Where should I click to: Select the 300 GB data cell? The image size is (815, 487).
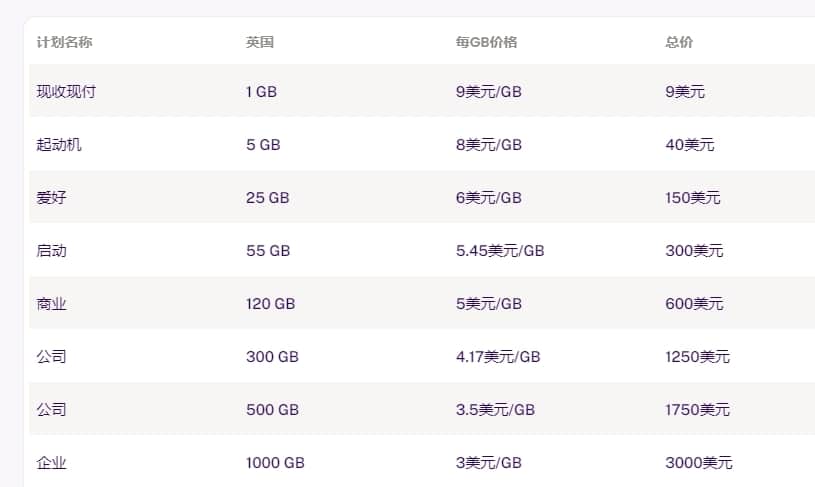coord(272,357)
